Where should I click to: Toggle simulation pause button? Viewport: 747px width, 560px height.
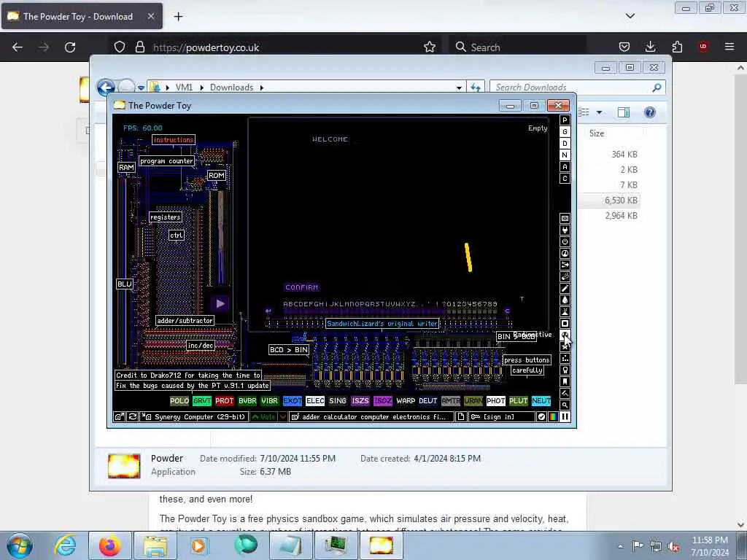565,416
